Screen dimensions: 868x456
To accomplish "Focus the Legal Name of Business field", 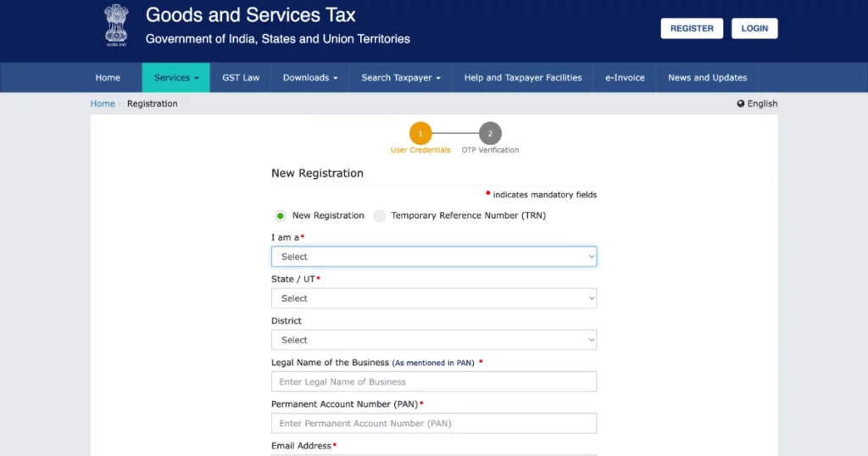I will click(434, 382).
